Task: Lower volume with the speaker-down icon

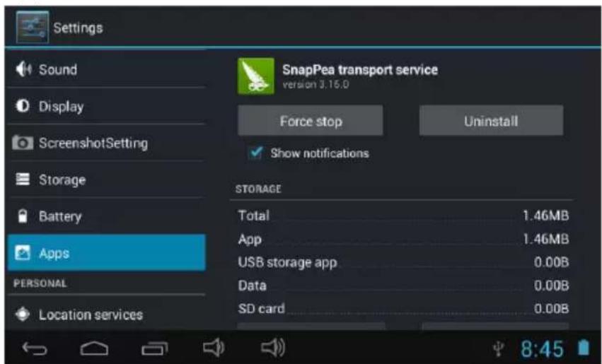Action: click(214, 348)
